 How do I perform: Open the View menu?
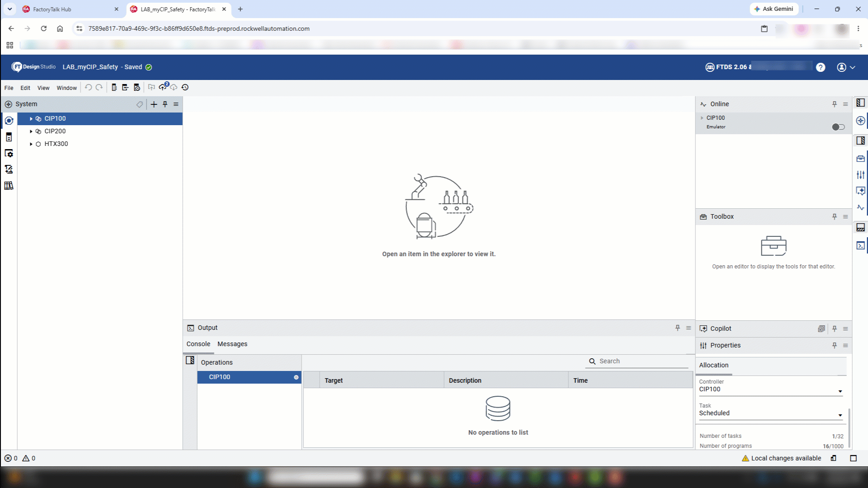(43, 88)
